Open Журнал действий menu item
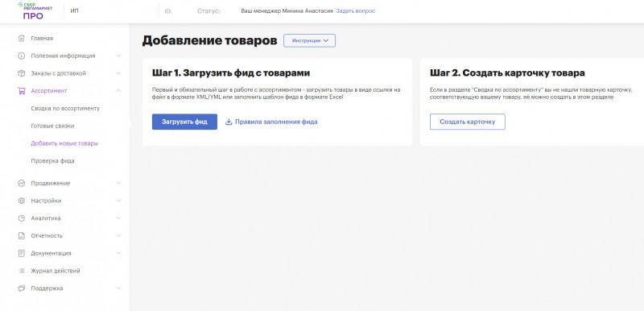The height and width of the screenshot is (311, 644). click(56, 271)
